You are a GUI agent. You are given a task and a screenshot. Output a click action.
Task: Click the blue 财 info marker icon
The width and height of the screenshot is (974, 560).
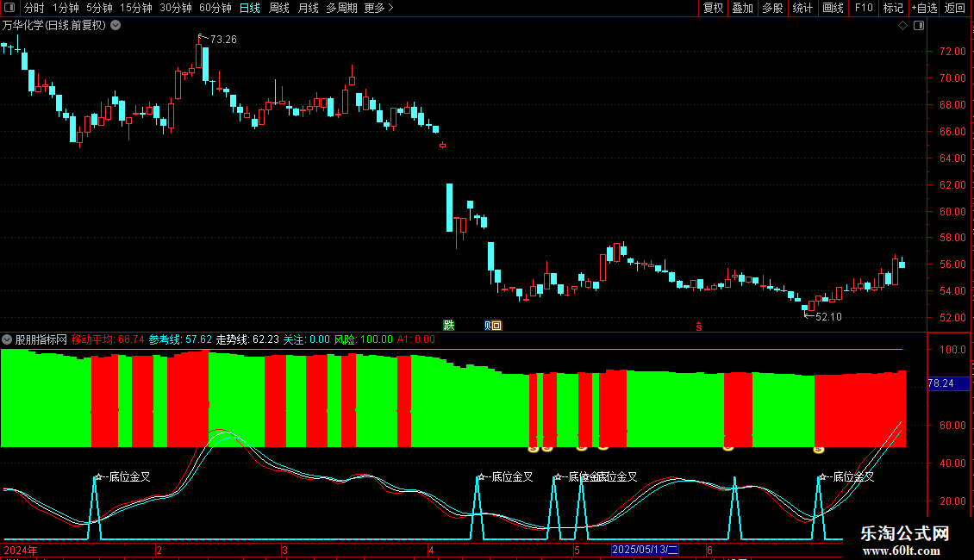coord(488,326)
